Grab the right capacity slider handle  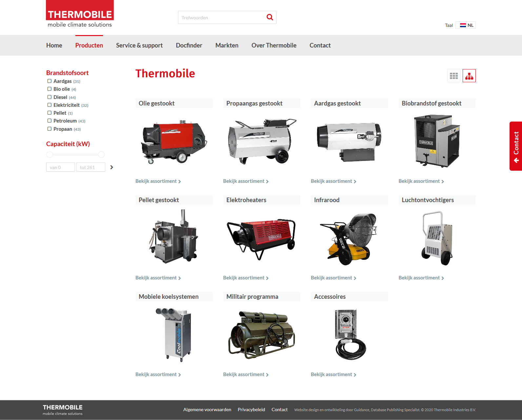pos(101,154)
